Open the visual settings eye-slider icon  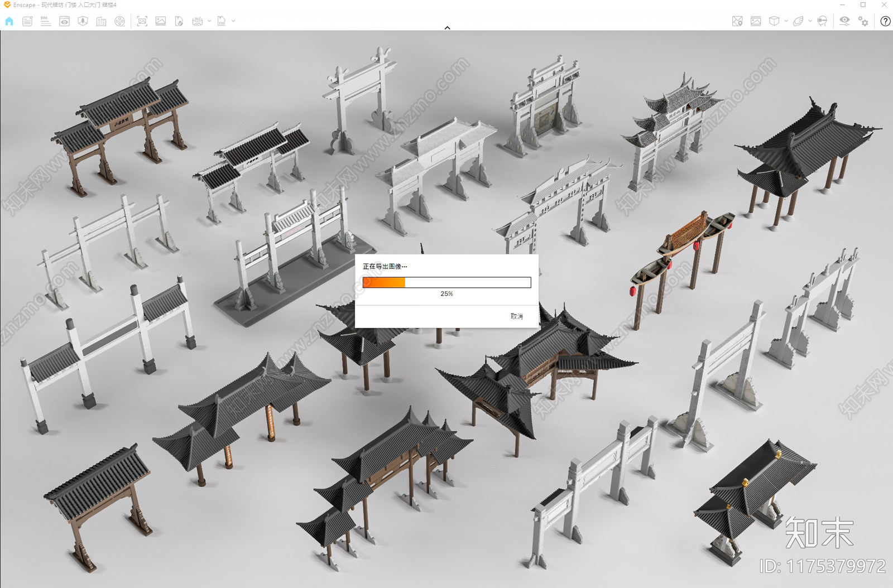844,21
